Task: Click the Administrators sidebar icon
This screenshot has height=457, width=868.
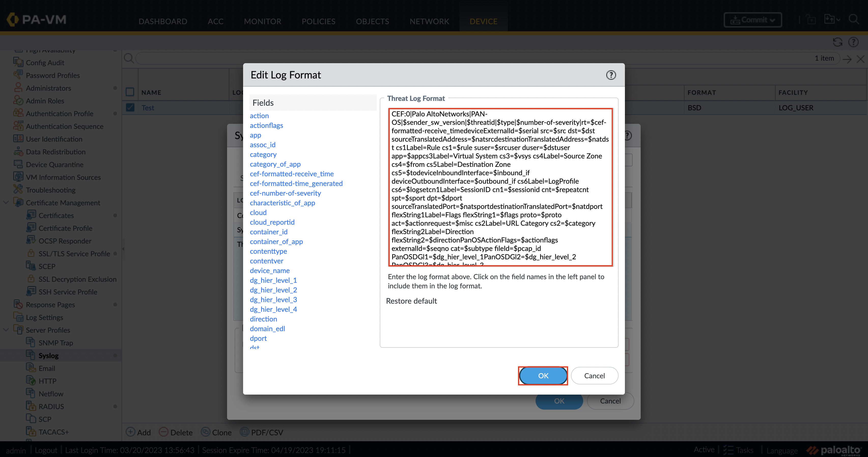Action: point(18,88)
